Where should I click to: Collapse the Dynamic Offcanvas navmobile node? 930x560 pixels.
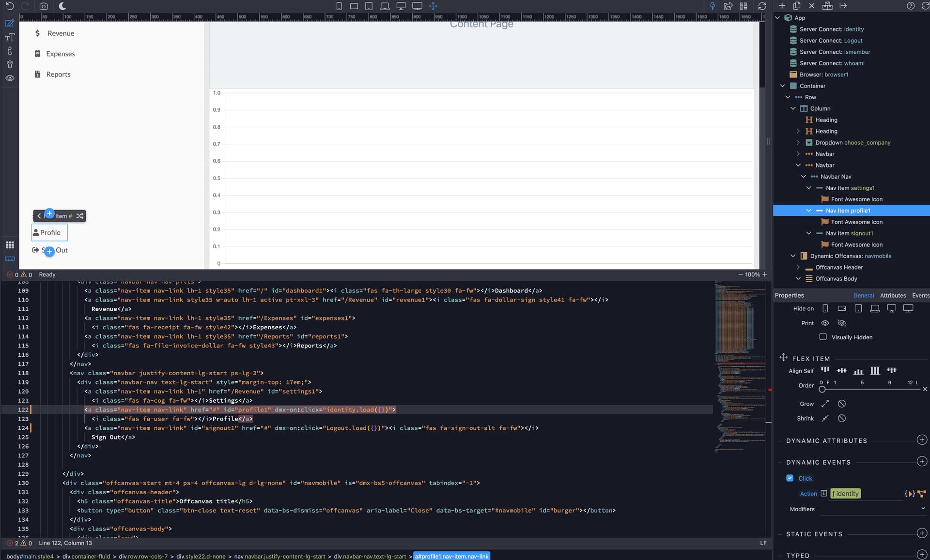click(x=793, y=256)
